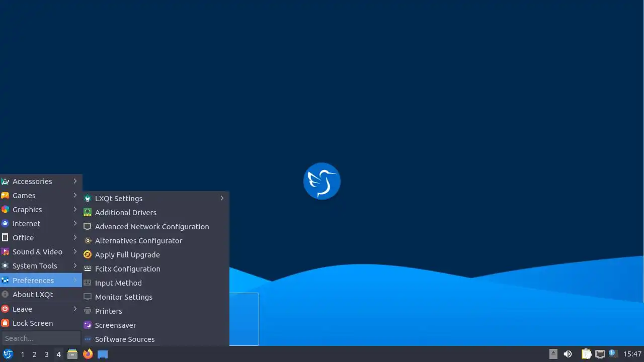Open Advanced Network Configuration

tap(155, 227)
